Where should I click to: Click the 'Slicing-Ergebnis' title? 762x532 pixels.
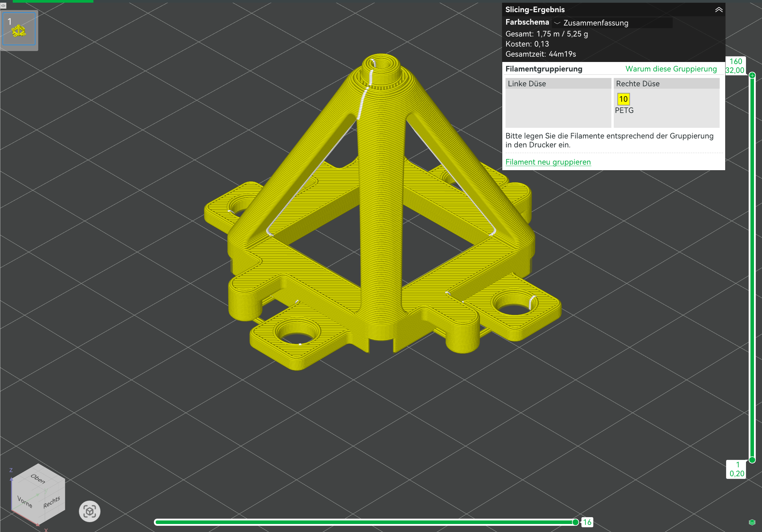[535, 9]
